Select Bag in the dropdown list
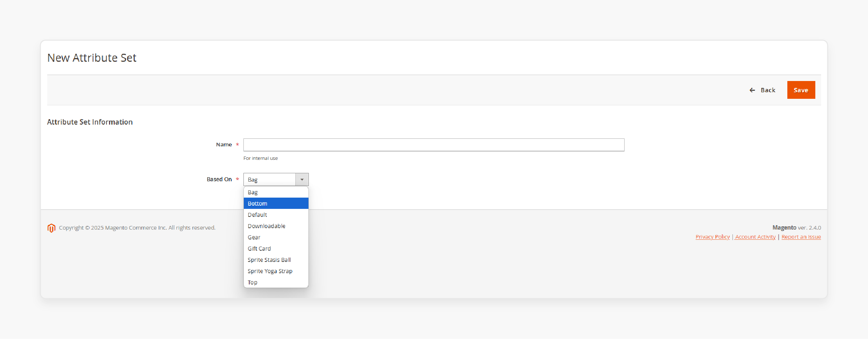Viewport: 868px width, 340px height. point(276,193)
